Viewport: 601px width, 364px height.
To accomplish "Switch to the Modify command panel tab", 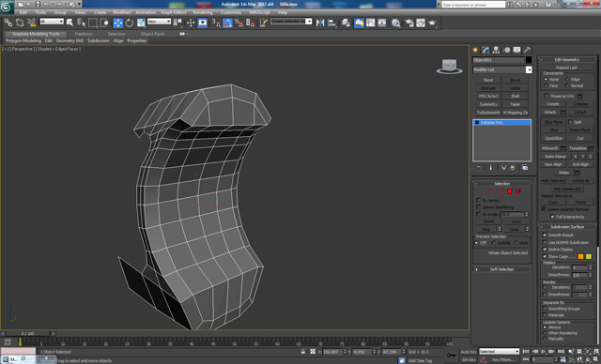I will click(486, 50).
